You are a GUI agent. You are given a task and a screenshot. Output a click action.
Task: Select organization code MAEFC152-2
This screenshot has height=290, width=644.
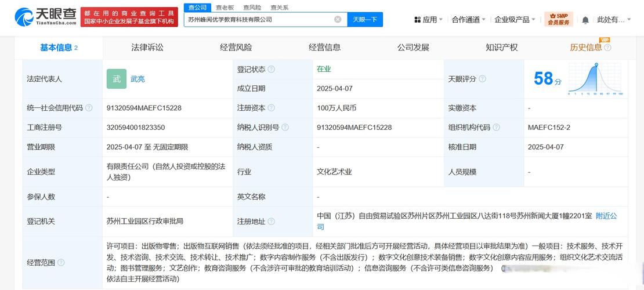tap(549, 128)
